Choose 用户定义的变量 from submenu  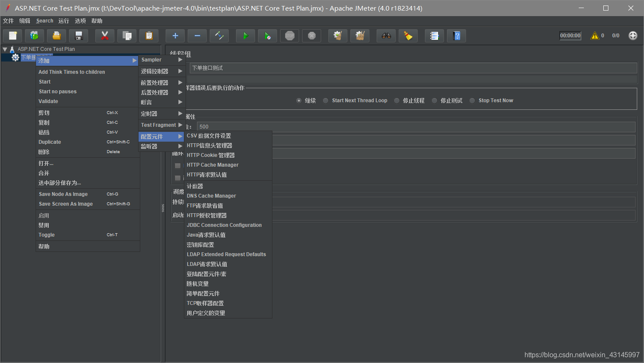[228, 313]
